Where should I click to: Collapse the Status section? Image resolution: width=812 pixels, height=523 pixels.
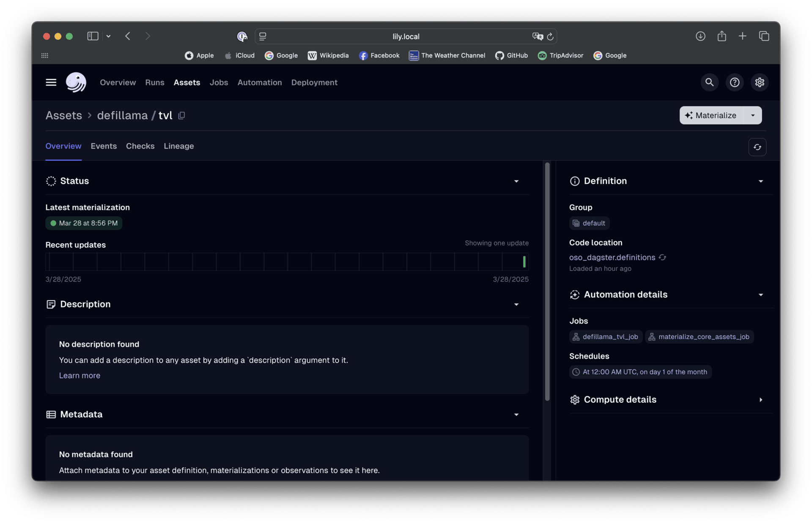(516, 181)
